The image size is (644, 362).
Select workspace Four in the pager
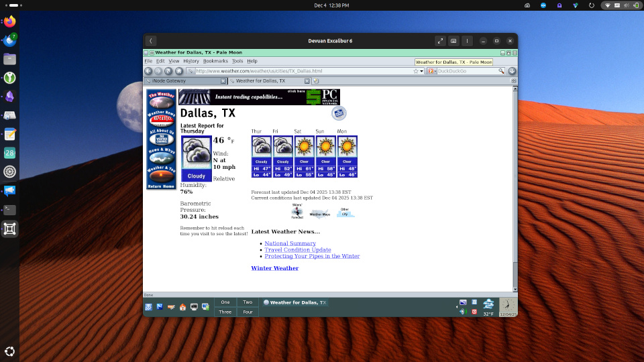pyautogui.click(x=248, y=312)
